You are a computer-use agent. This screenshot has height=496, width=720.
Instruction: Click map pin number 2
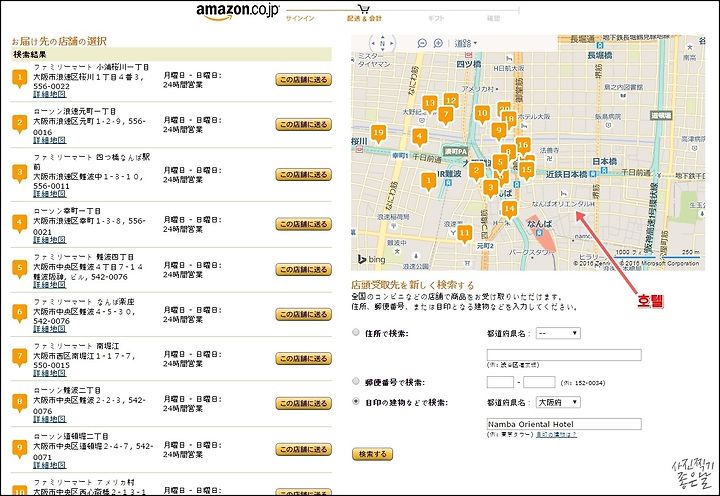click(476, 171)
